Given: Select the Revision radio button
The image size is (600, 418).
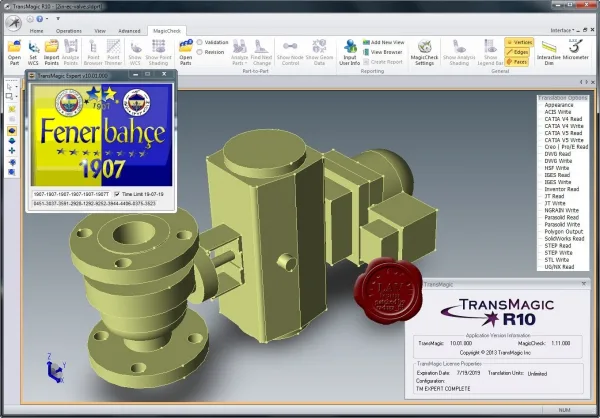Looking at the screenshot, I should click(x=199, y=52).
